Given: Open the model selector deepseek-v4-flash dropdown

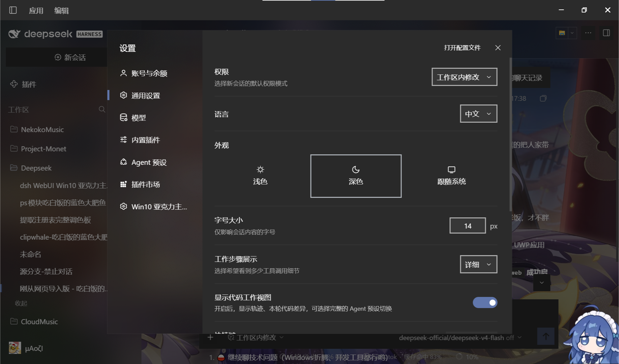Looking at the screenshot, I should point(460,338).
